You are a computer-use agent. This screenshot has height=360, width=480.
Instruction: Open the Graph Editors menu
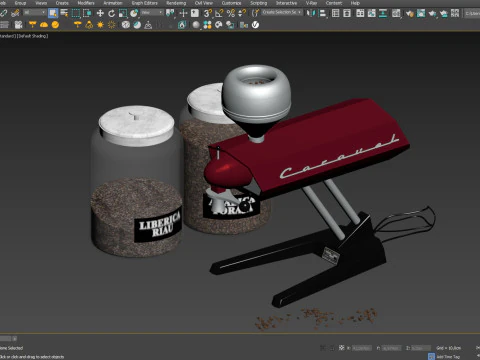(x=145, y=3)
